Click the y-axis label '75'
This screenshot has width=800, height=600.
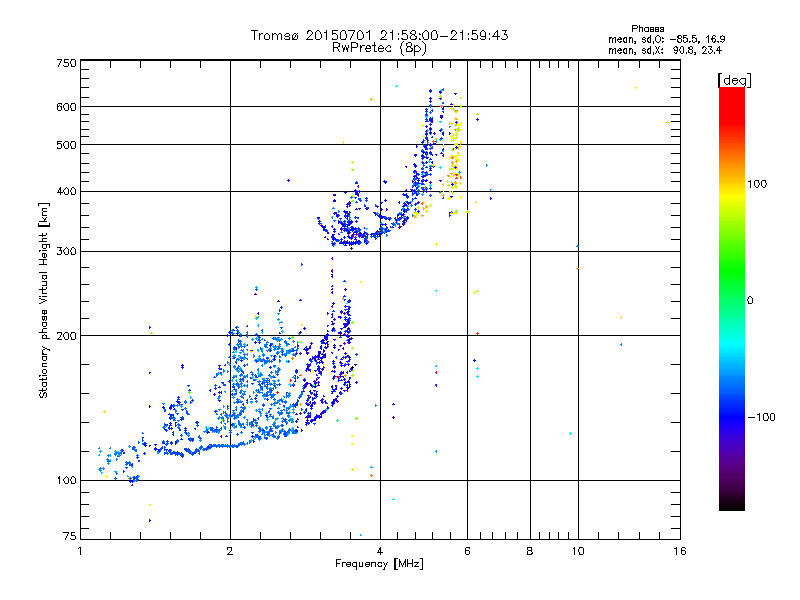point(70,536)
